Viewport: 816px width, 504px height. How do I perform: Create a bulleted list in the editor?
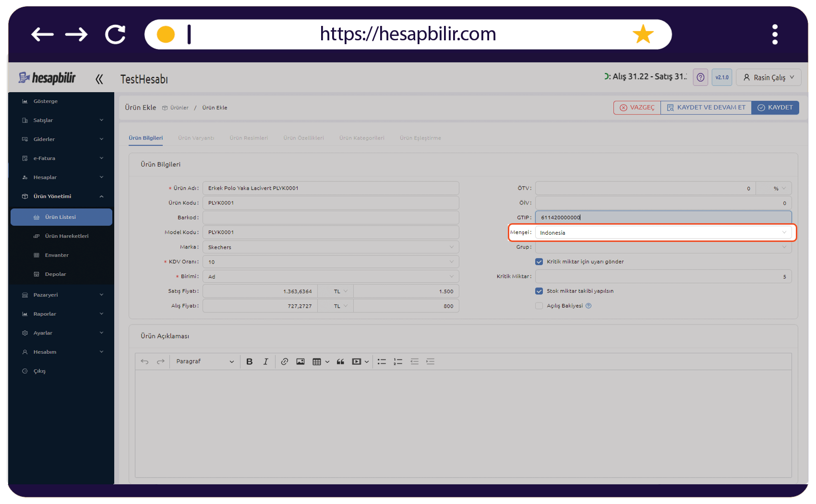382,362
